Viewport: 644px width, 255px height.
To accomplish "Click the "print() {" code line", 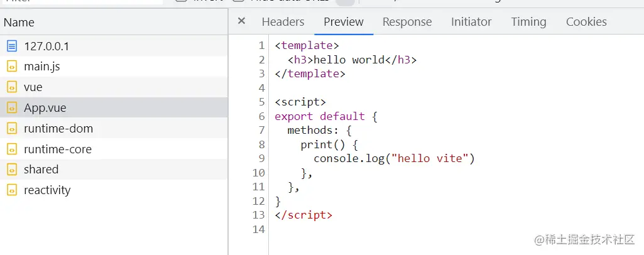I will click(329, 144).
